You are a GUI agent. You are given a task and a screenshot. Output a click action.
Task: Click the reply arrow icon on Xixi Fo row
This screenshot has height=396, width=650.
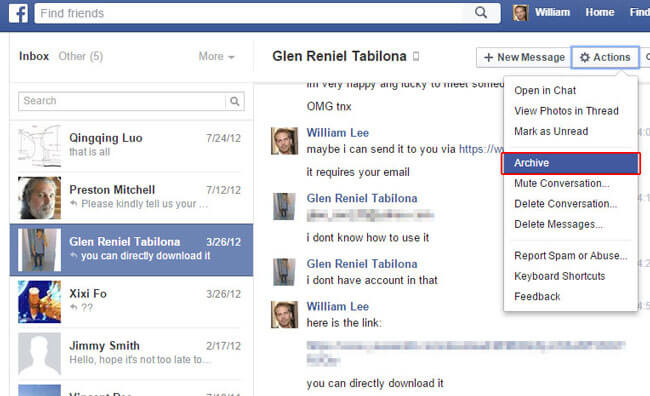pos(74,307)
